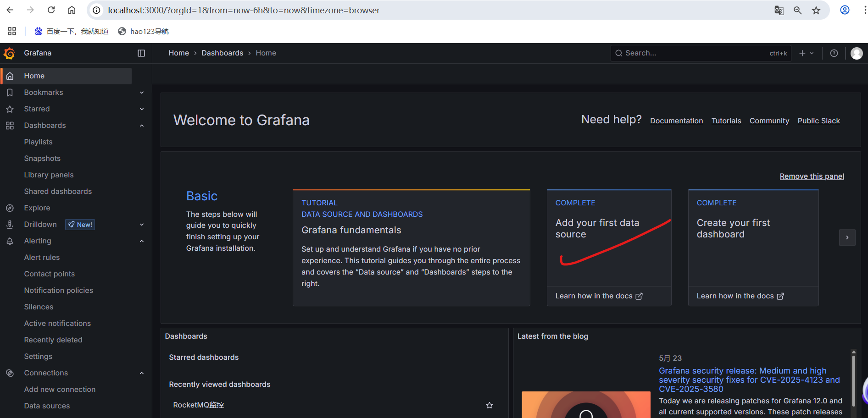
Task: Collapse the Dashboards section chevron
Action: tap(142, 125)
